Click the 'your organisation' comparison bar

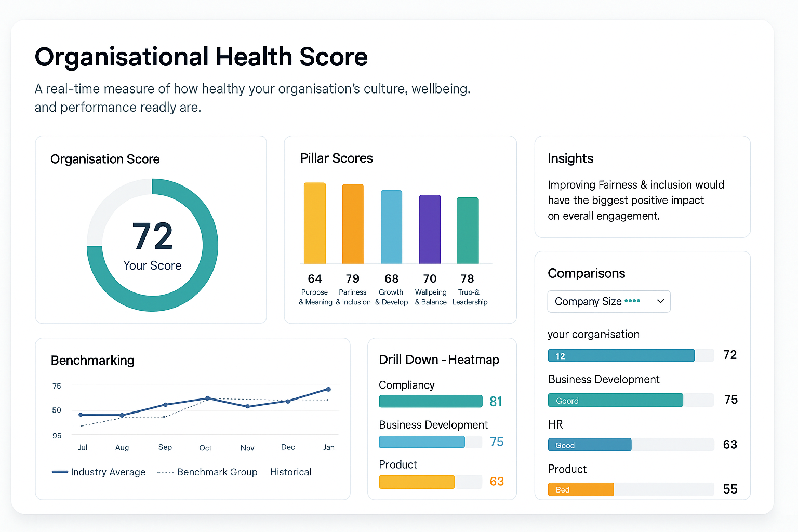pos(621,355)
